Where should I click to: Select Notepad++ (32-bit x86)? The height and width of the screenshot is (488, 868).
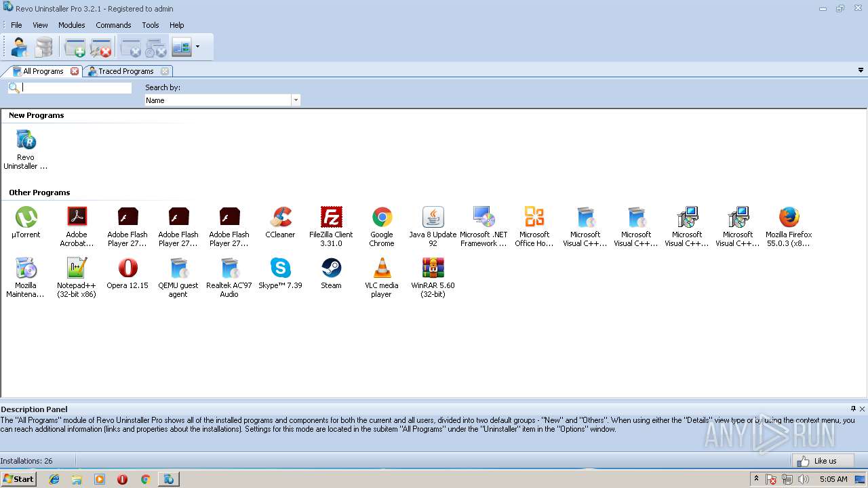77,278
